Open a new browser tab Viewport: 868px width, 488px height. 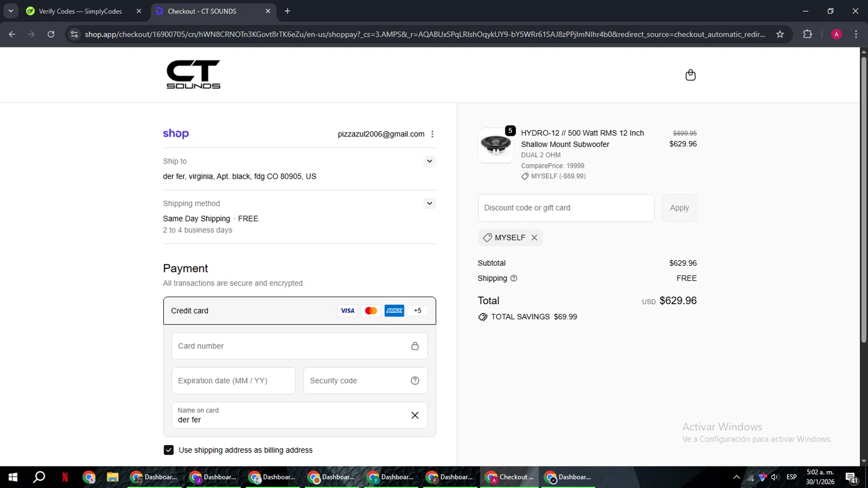[288, 11]
